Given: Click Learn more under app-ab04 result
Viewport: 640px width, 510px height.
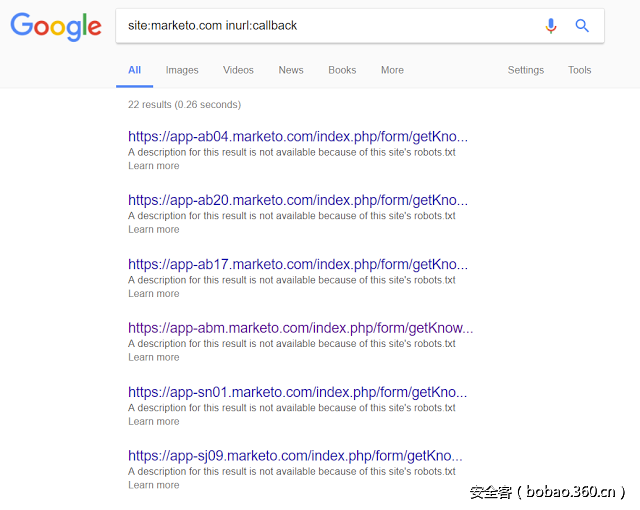Looking at the screenshot, I should pos(154,166).
